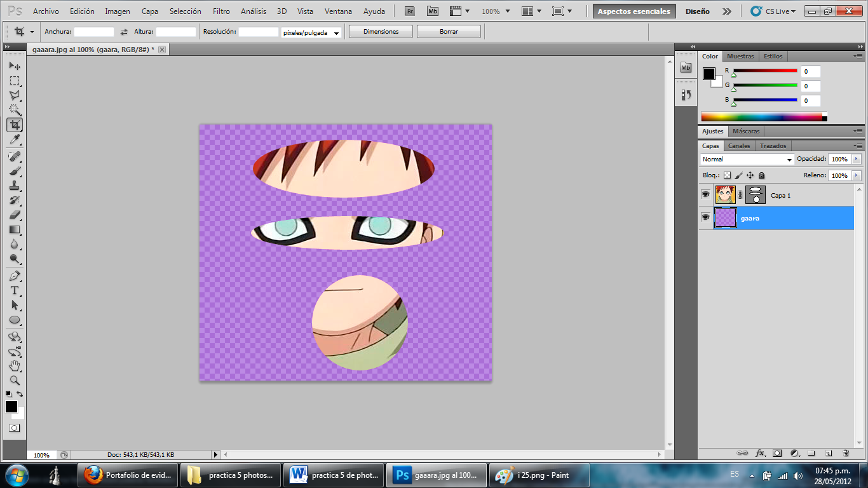The height and width of the screenshot is (488, 868).
Task: Select the Pen tool
Action: pyautogui.click(x=15, y=276)
